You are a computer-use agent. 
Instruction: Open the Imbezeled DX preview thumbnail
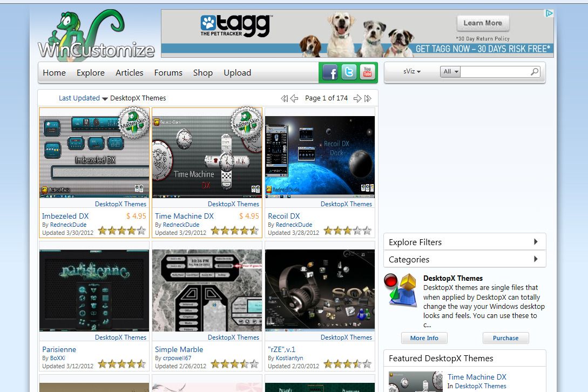coord(94,157)
